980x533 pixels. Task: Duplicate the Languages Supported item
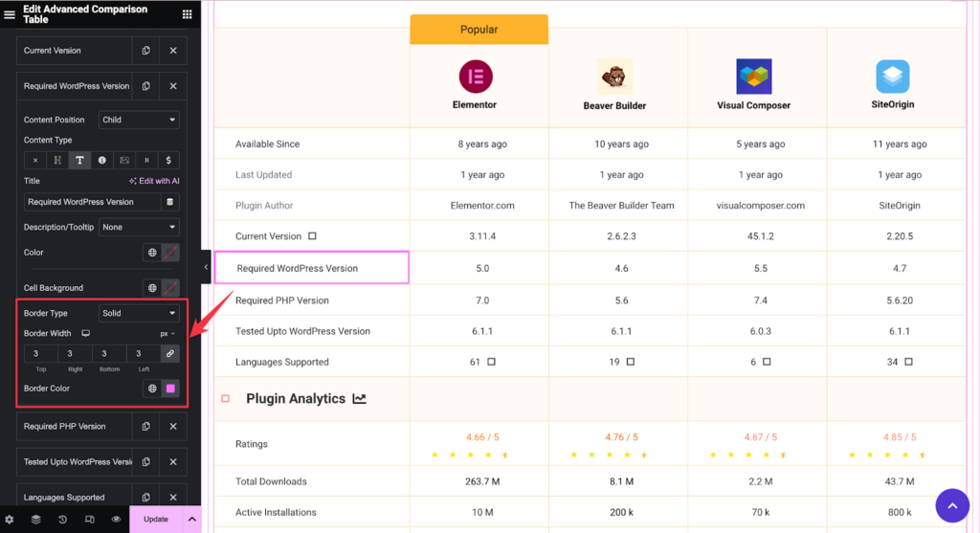pyautogui.click(x=145, y=498)
